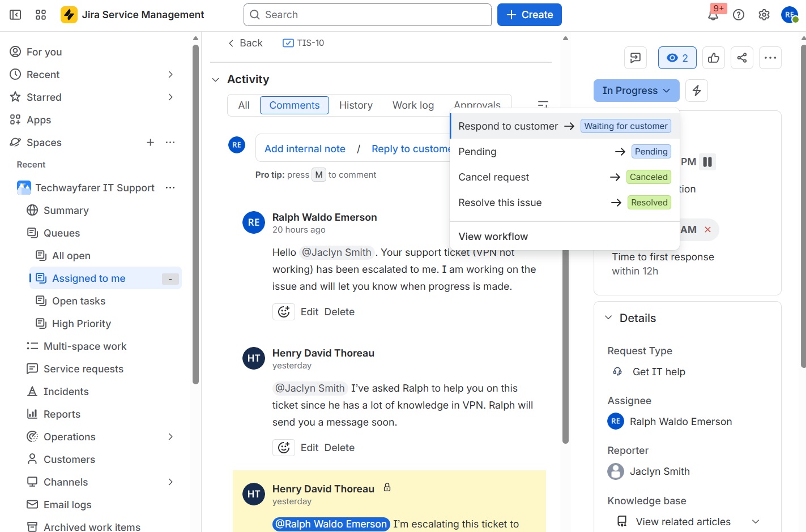Select Respond to customer transition

point(565,126)
